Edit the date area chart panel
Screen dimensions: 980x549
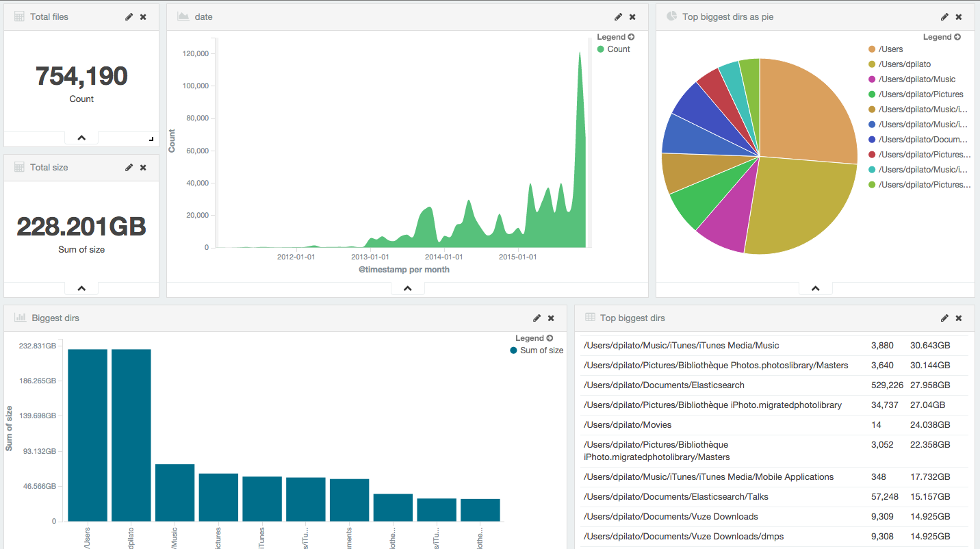coord(618,16)
